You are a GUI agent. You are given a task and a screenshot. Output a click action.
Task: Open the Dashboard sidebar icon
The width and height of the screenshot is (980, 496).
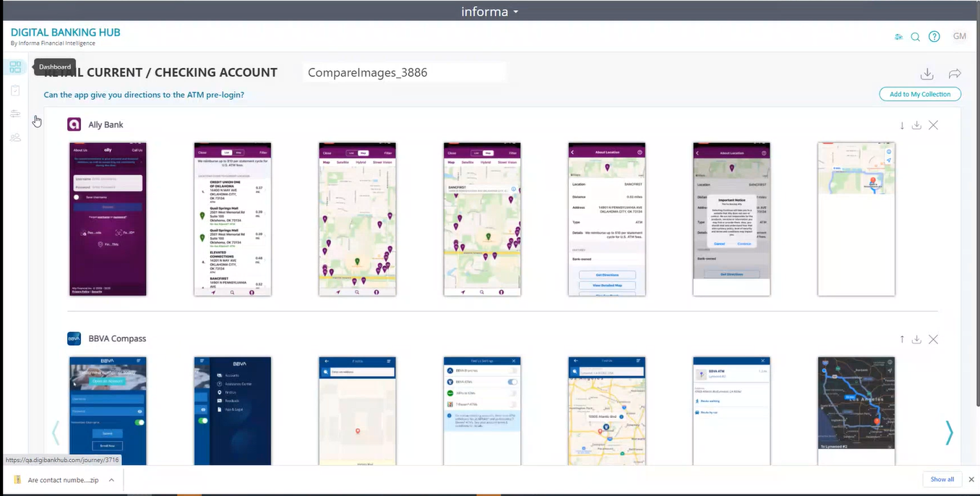click(x=15, y=67)
